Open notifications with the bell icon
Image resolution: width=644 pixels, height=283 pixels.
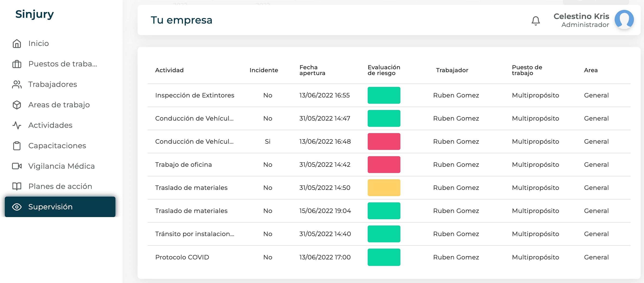[x=536, y=20]
